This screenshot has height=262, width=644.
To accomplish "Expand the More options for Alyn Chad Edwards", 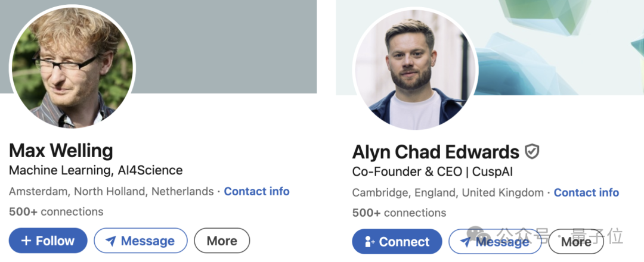I will (x=576, y=242).
